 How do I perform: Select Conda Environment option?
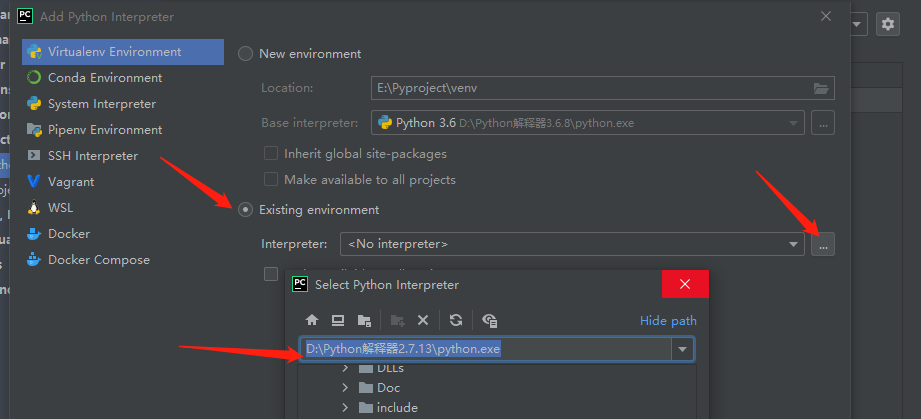[105, 78]
